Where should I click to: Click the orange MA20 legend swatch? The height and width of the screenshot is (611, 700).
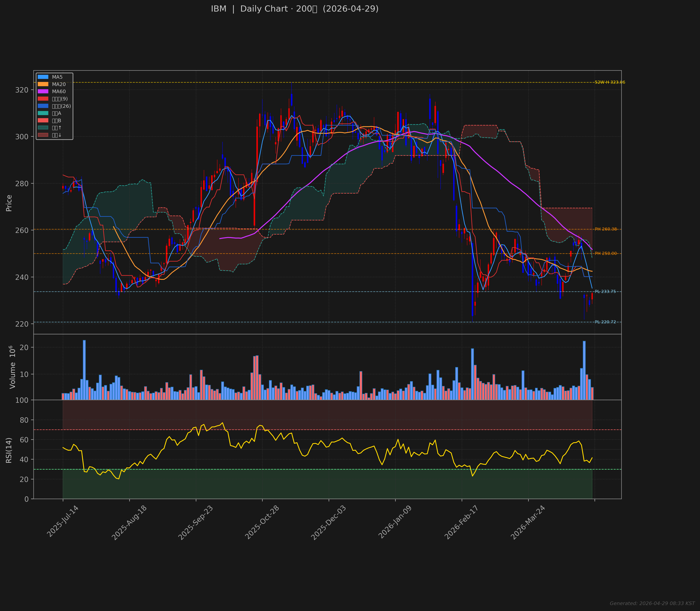click(x=43, y=84)
